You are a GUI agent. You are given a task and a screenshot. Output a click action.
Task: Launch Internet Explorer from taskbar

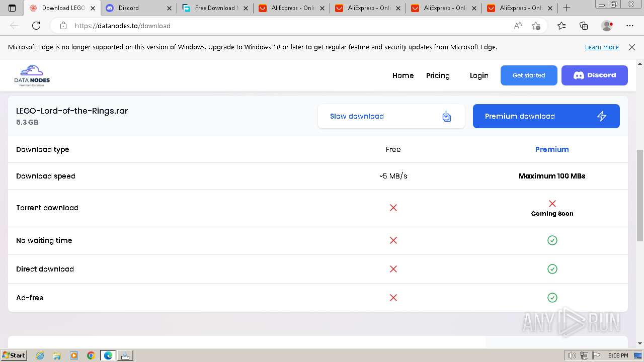tap(40, 355)
